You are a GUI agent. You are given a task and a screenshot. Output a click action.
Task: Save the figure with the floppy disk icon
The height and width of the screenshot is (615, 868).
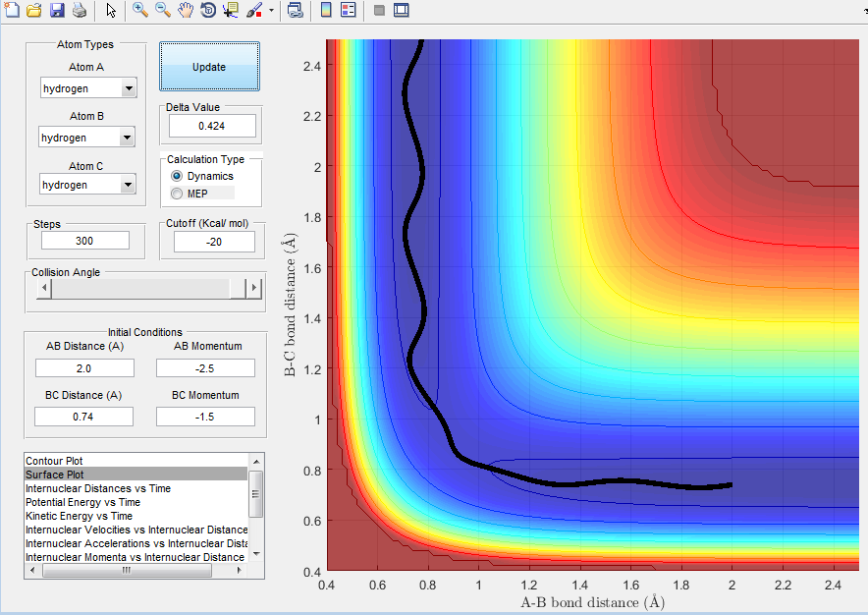(57, 11)
